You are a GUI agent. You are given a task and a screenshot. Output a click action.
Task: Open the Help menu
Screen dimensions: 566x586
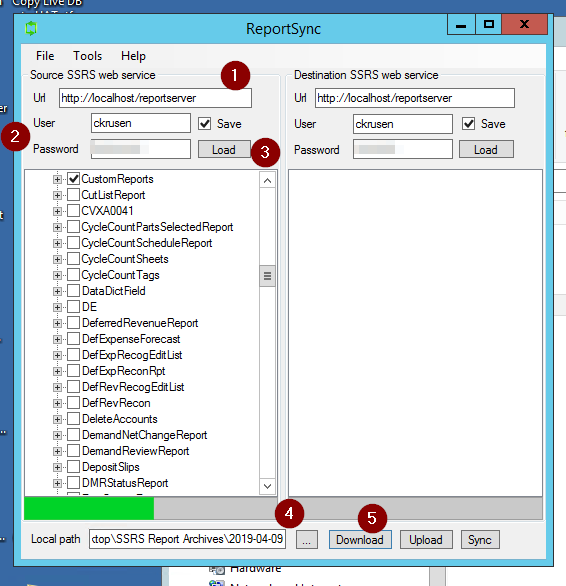pos(133,56)
